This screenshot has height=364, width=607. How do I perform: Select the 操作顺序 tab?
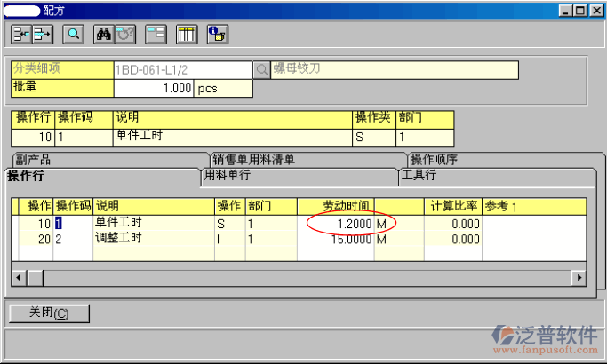[x=434, y=160]
